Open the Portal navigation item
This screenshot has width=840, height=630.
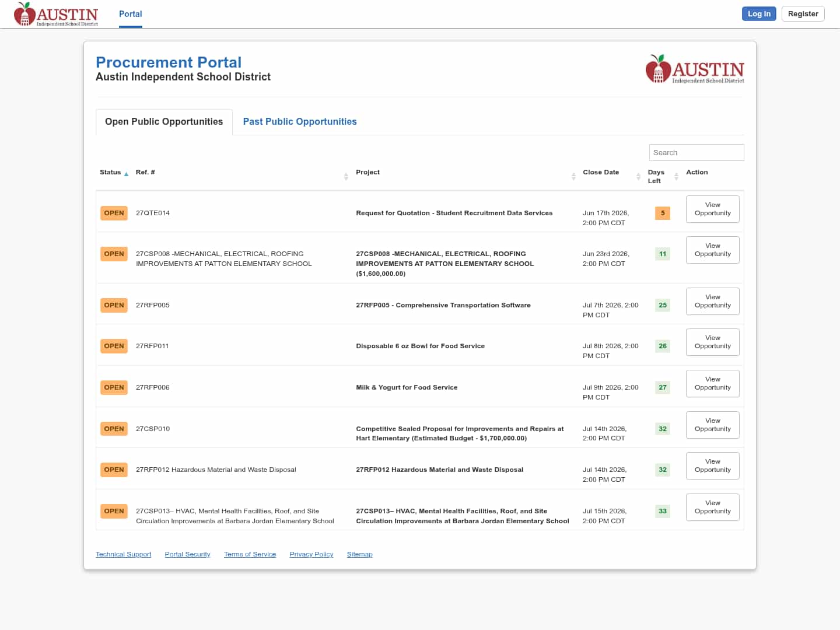(130, 14)
